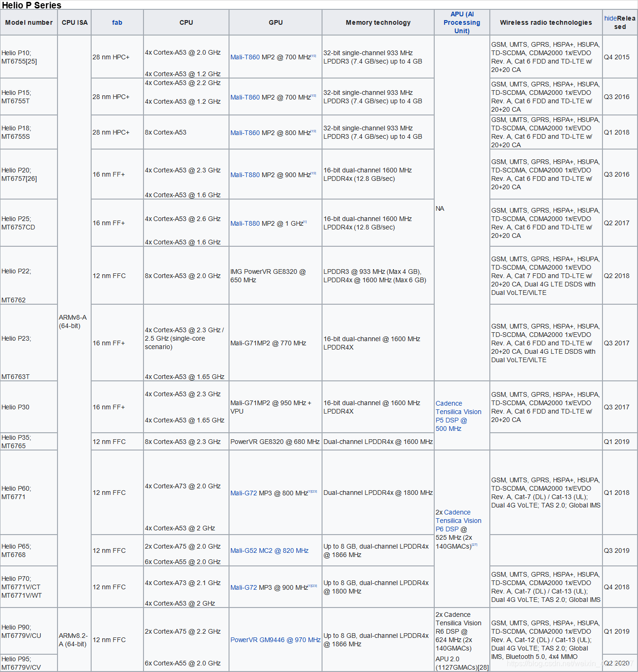Click the 'CPU ISA' column header

75,22
